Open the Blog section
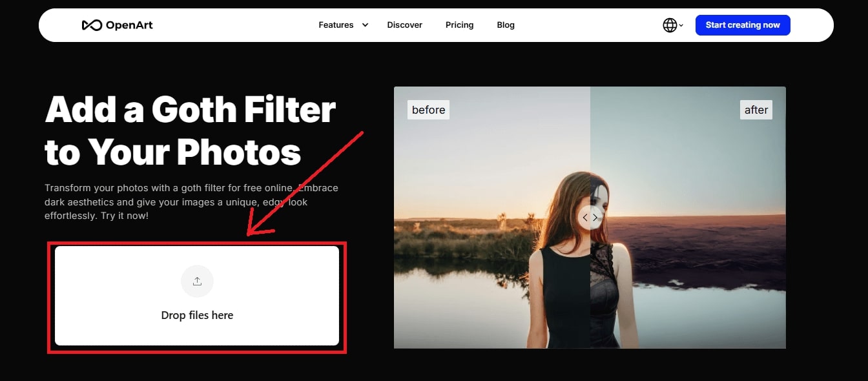The height and width of the screenshot is (381, 868). [x=506, y=25]
